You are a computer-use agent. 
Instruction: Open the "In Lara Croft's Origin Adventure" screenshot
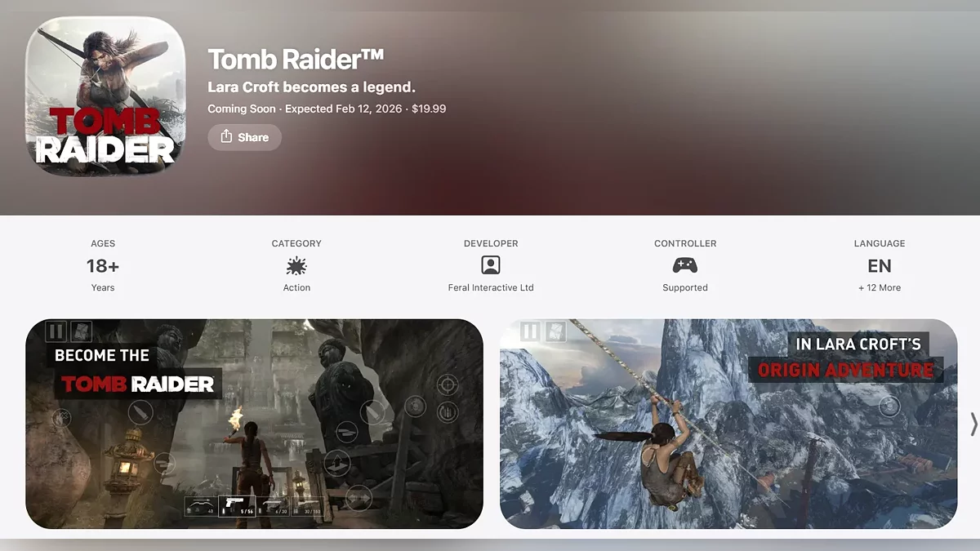coord(728,424)
